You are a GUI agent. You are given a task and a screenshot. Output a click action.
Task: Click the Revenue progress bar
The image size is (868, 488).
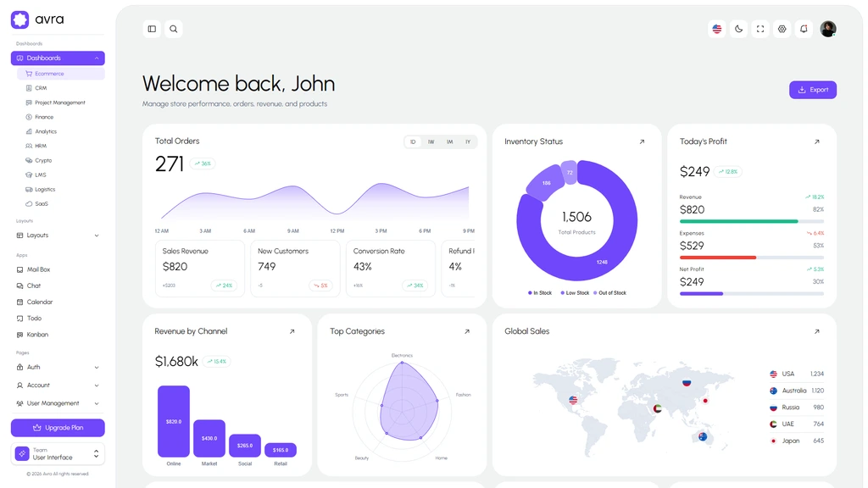(752, 221)
